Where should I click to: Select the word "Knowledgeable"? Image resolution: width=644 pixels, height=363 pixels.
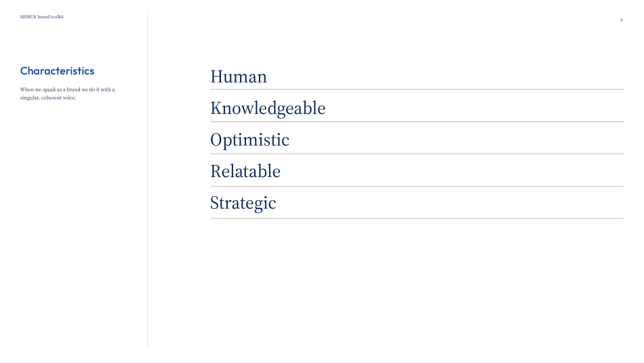click(x=268, y=109)
